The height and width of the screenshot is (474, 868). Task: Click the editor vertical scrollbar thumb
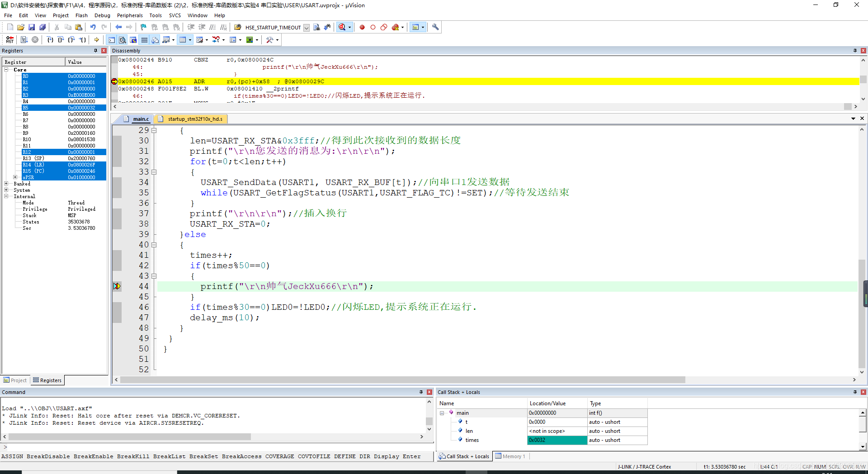point(862,314)
